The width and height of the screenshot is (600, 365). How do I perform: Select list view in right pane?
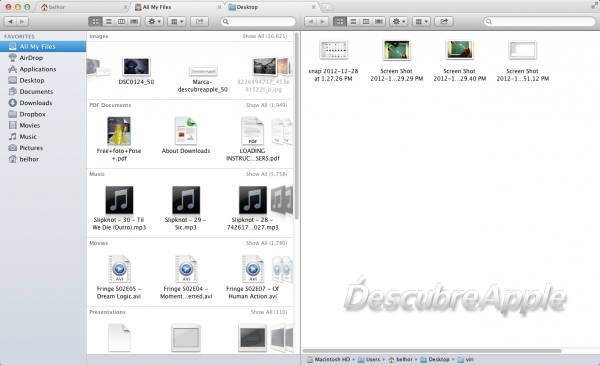tap(353, 21)
